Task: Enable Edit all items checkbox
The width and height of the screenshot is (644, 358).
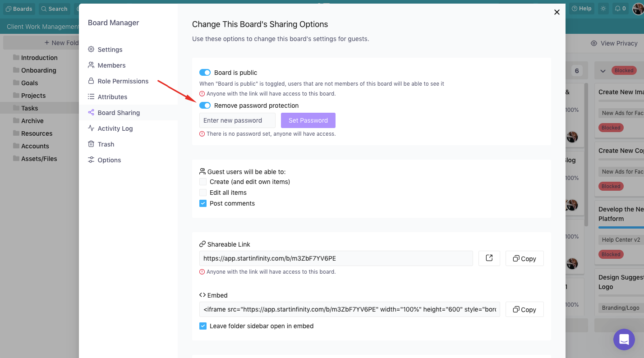Action: [x=203, y=193]
